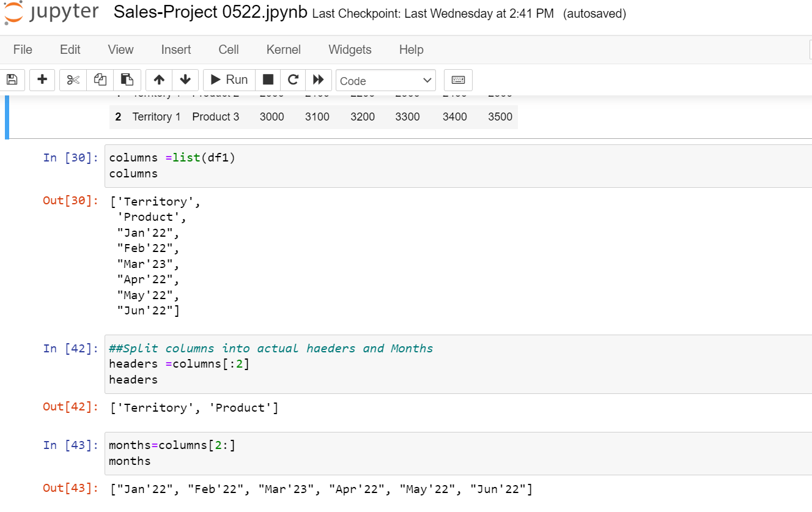This screenshot has height=512, width=812.
Task: Rename notebook by clicking Sales-Project 0522 title
Action: click(210, 13)
